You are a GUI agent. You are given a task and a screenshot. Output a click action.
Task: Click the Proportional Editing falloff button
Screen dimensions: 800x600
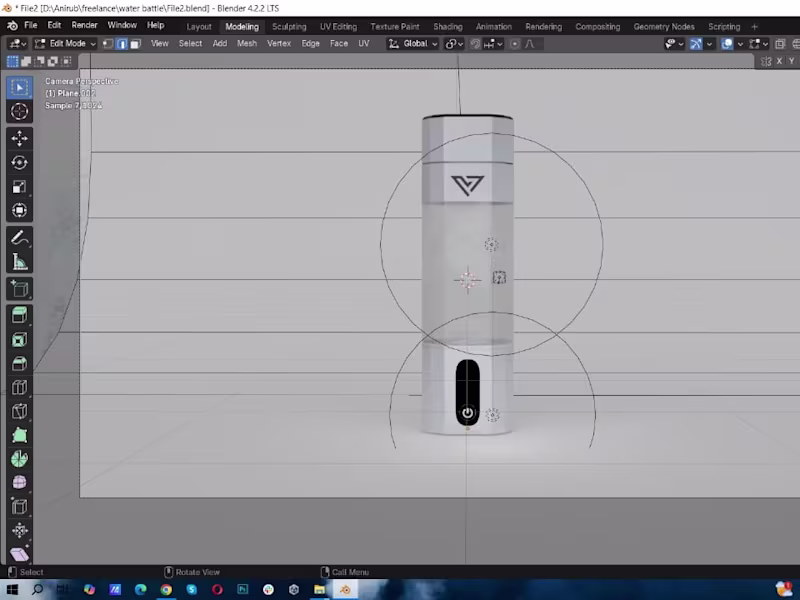pos(528,43)
